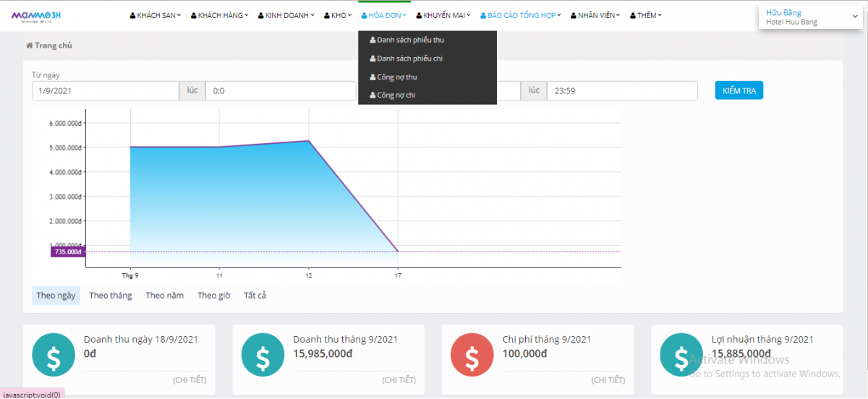Screen dimensions: 868x399
Task: Click the home icon beside Trang chủ
Action: 30,46
